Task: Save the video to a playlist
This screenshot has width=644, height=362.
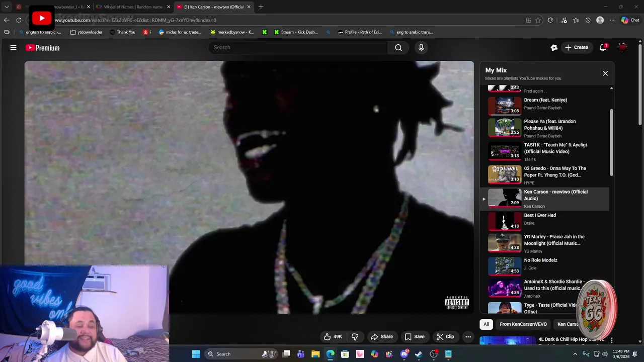Action: 415,337
